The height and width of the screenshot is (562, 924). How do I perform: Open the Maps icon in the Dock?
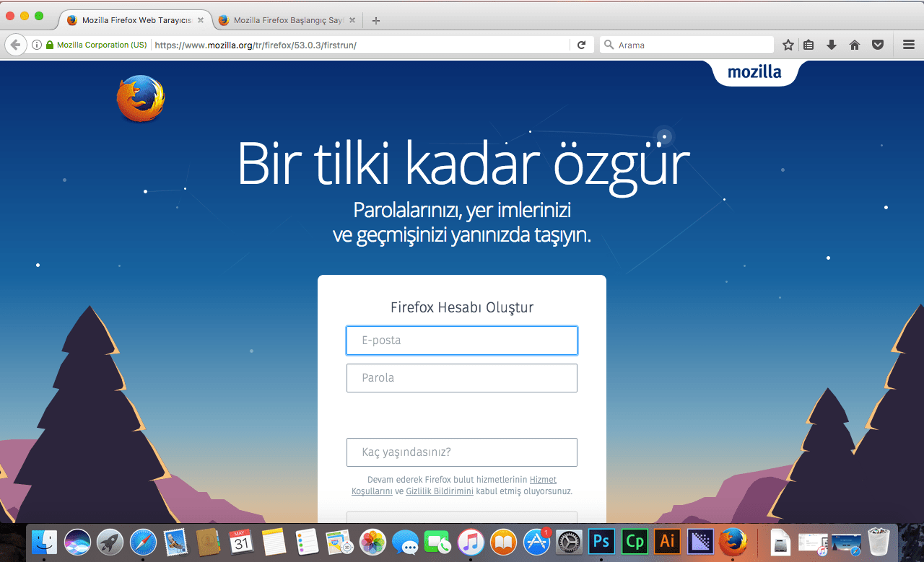tap(339, 542)
